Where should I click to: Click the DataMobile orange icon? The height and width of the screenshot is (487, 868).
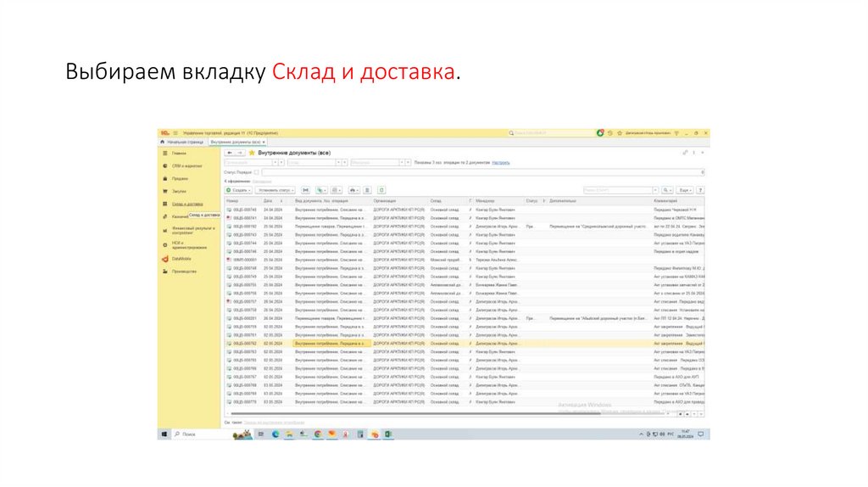(x=165, y=259)
